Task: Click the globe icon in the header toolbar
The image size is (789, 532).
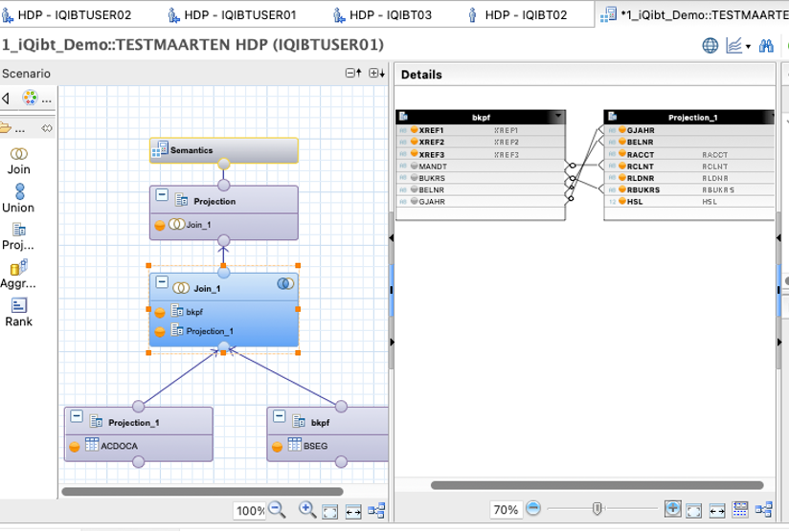Action: pos(710,46)
